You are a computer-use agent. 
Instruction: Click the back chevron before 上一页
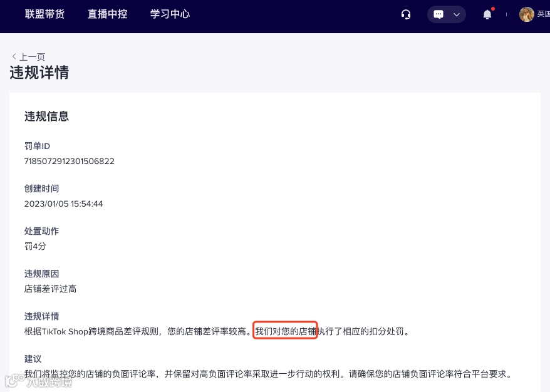coord(14,56)
